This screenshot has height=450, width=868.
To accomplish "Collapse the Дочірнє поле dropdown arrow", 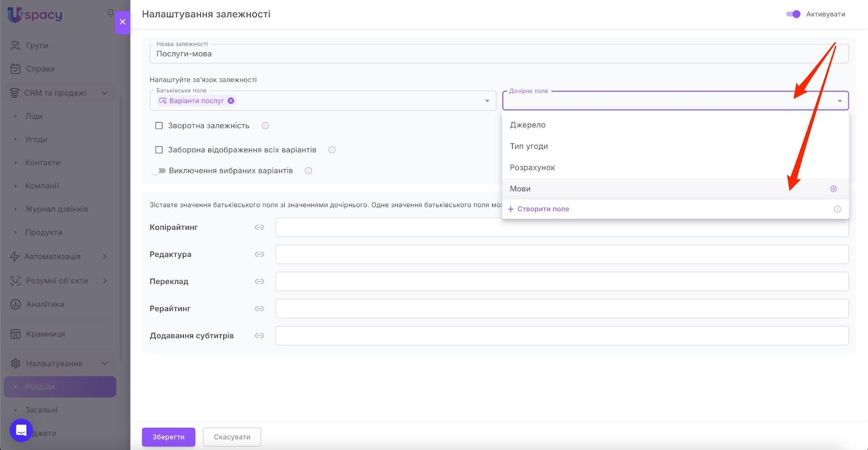I will pyautogui.click(x=839, y=101).
